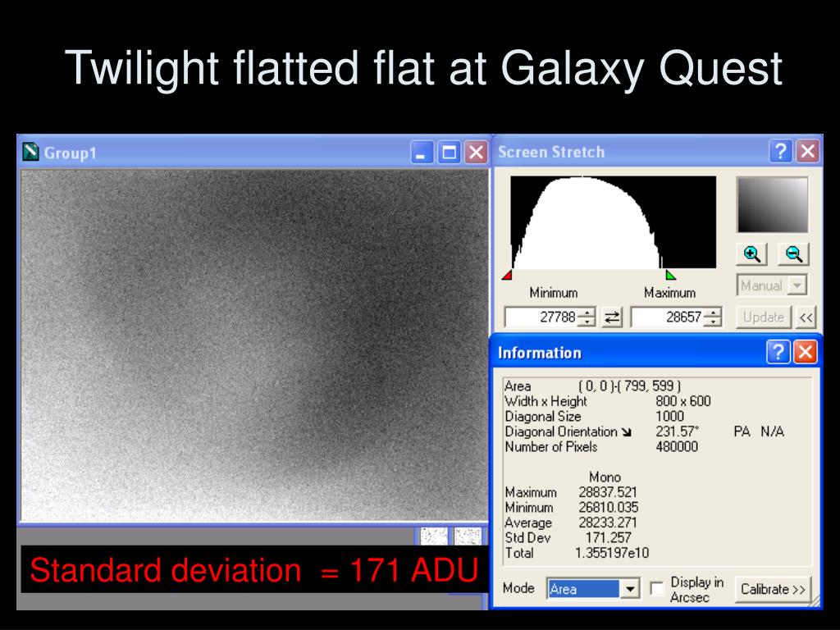Click the Minimum value 26810.035
The image size is (840, 630).
[608, 507]
